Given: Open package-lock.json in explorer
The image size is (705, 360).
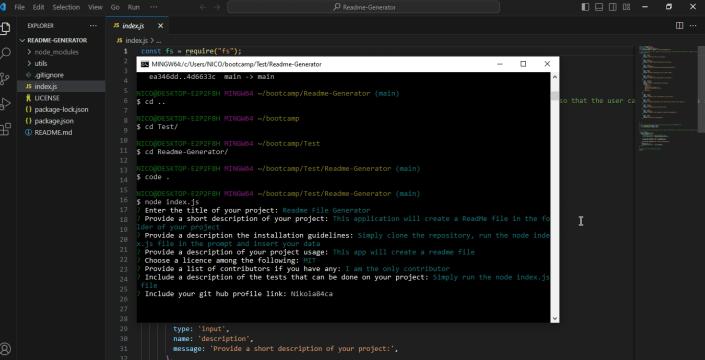Looking at the screenshot, I should click(x=61, y=109).
